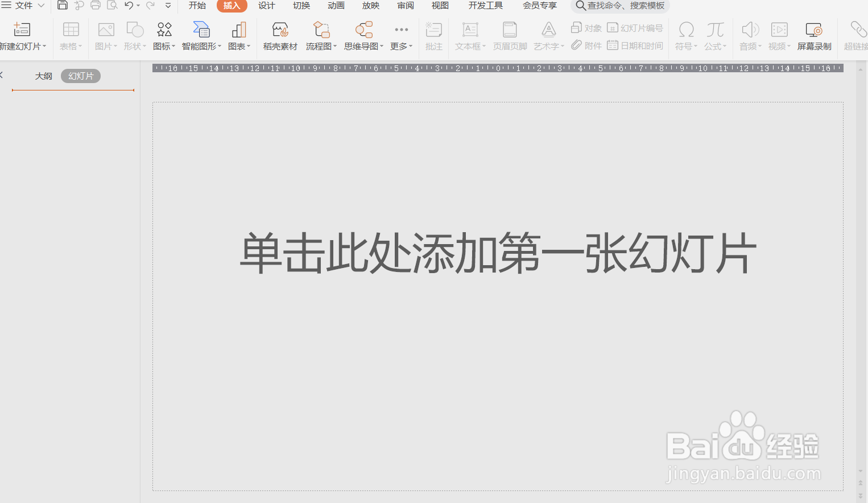Click the Undo arrow icon
The image size is (868, 503).
pyautogui.click(x=129, y=6)
